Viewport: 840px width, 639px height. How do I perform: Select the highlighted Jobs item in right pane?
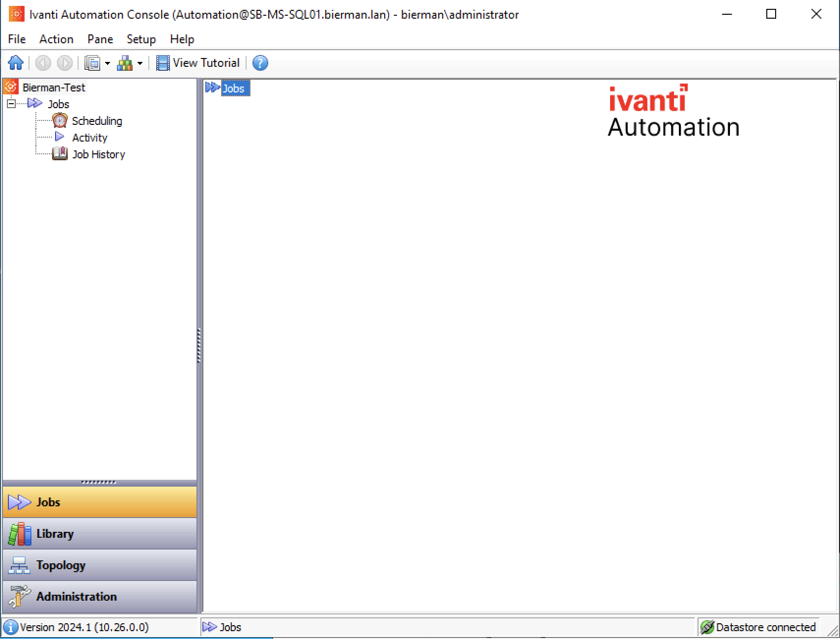(x=236, y=88)
